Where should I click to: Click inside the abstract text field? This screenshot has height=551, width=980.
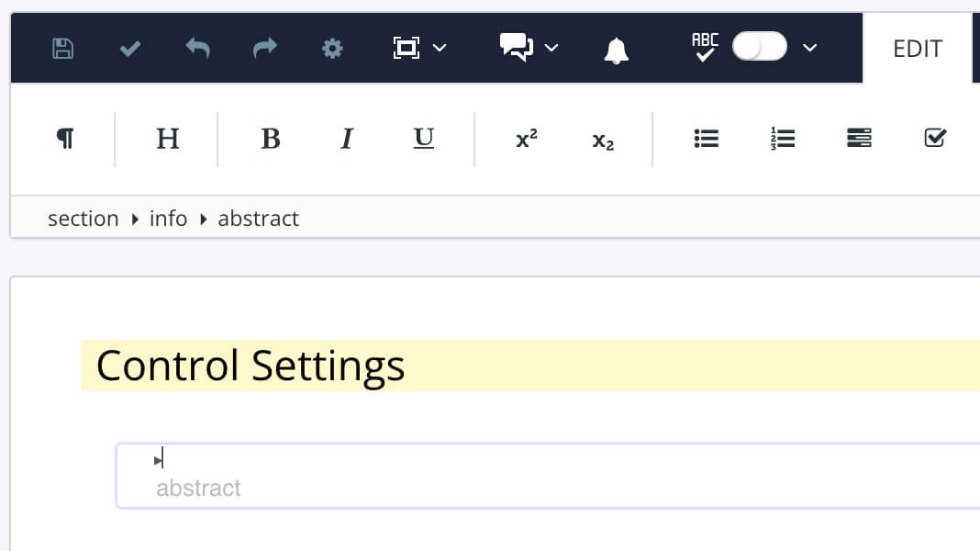pos(367,476)
